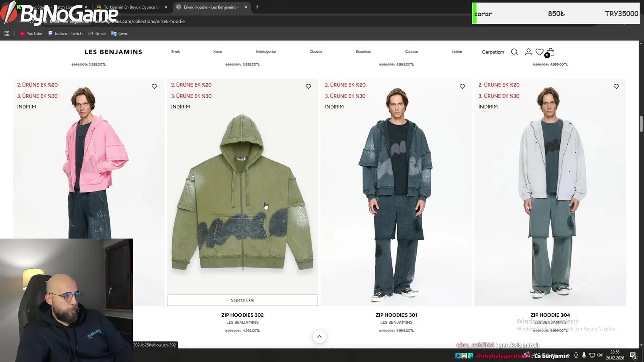Close the Türkiye'nin En Büyük Oyuncu tab

click(166, 7)
